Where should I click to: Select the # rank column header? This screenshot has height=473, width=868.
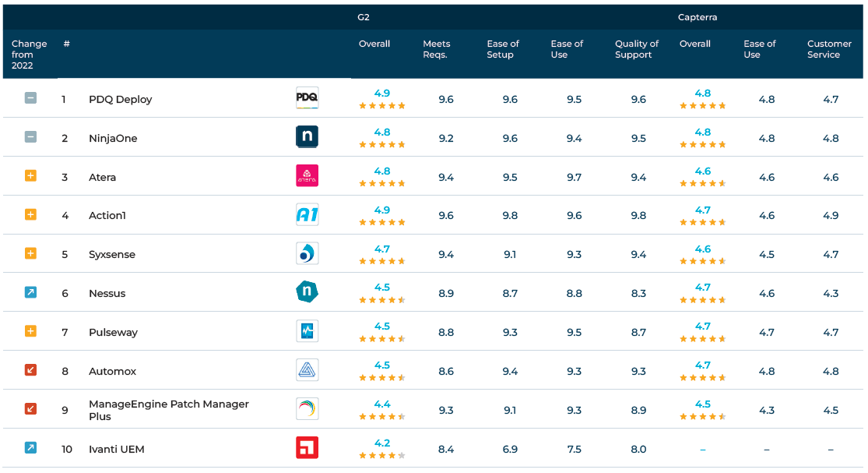66,44
